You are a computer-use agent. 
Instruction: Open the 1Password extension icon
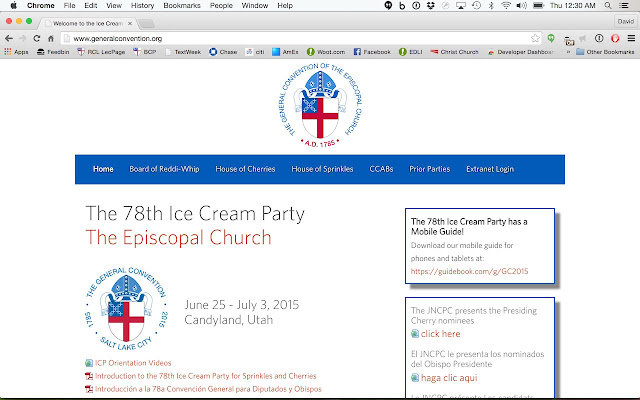coord(599,38)
